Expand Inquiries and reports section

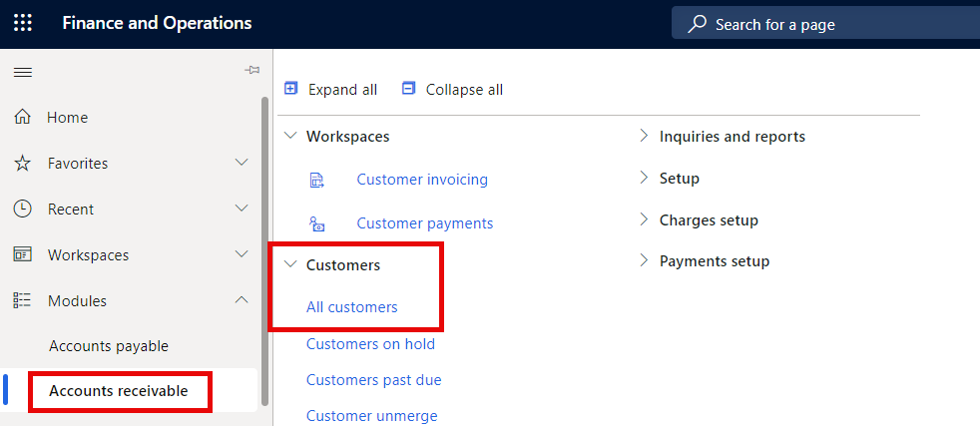tap(644, 136)
